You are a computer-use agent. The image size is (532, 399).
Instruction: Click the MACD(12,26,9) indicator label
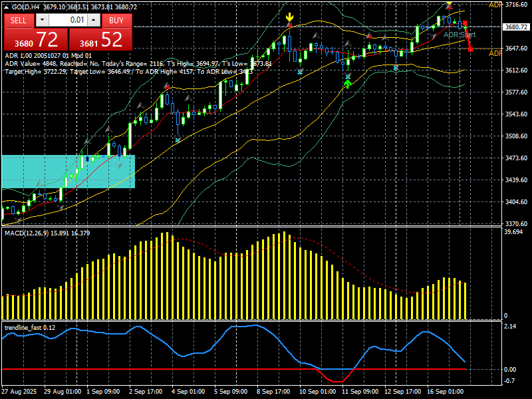(47, 233)
